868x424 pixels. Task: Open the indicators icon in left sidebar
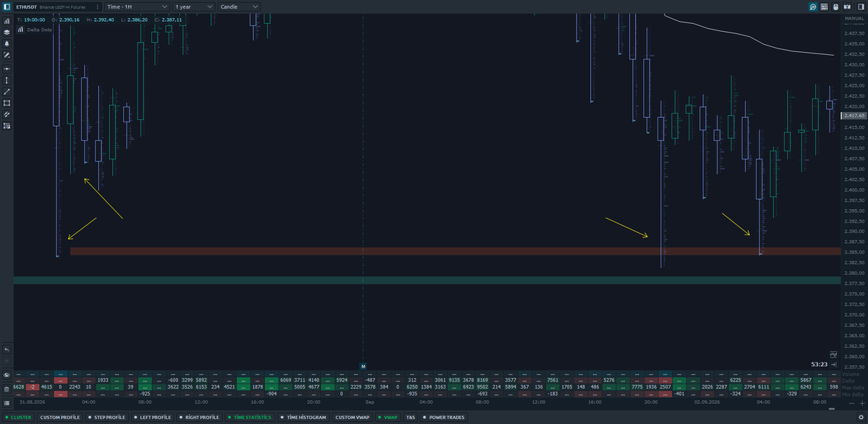pos(7,21)
